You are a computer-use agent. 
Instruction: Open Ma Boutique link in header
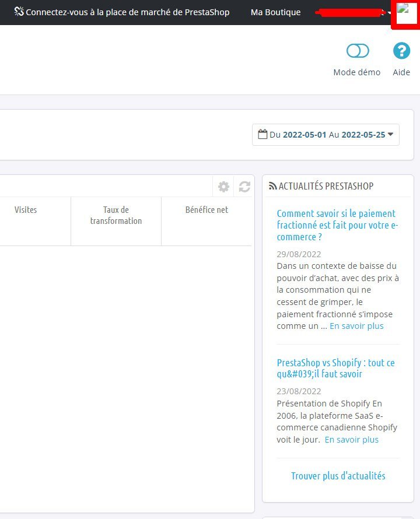pos(275,12)
